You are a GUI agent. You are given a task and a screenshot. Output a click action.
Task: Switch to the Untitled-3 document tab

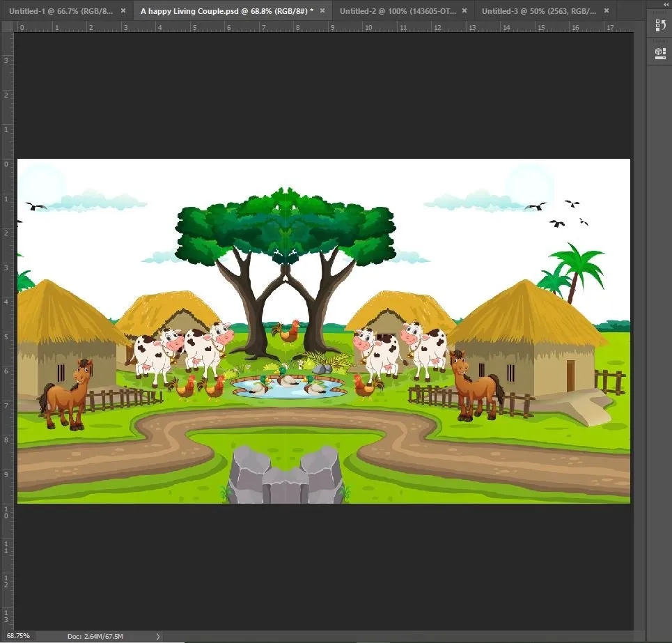pos(539,11)
